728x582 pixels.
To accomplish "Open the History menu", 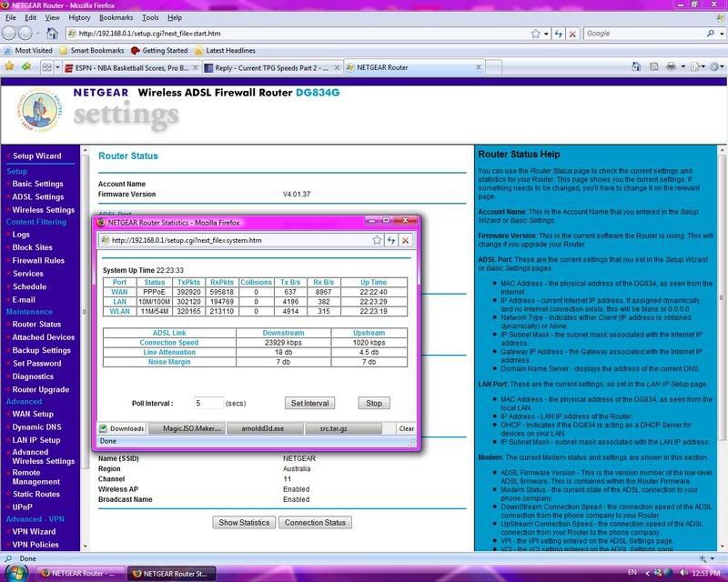I will point(79,17).
